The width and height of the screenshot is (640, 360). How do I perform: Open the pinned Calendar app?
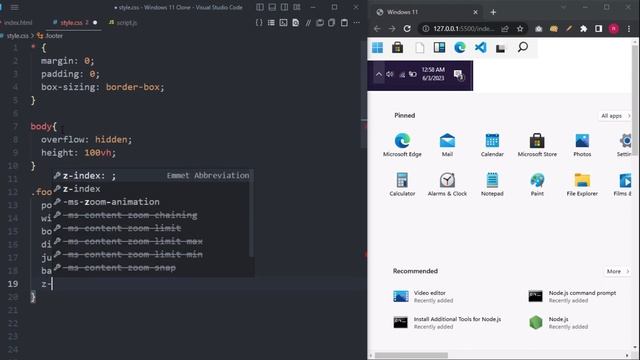[x=492, y=145]
